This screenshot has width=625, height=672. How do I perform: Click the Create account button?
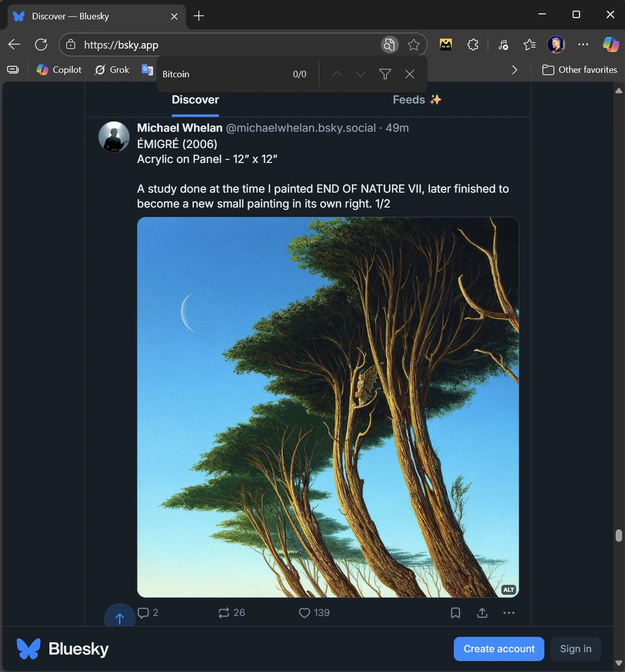pyautogui.click(x=499, y=648)
